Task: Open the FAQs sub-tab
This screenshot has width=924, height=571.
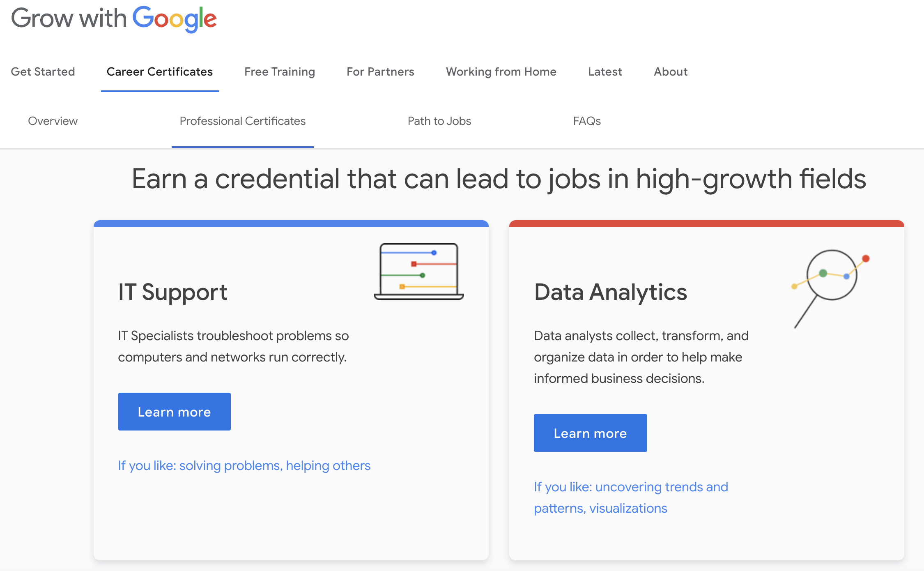Action: pos(587,121)
